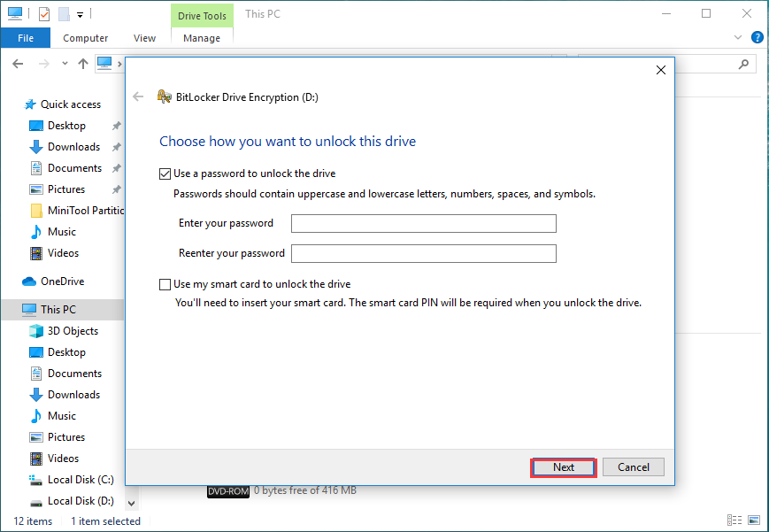Focus the Enter your password field
Viewport: 769px width, 532px height.
tap(424, 223)
